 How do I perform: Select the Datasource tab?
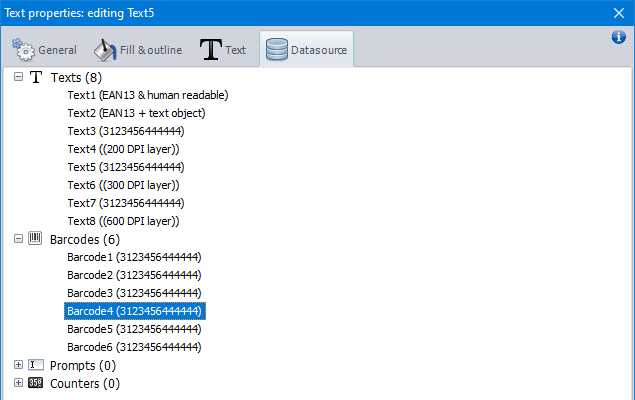click(307, 49)
